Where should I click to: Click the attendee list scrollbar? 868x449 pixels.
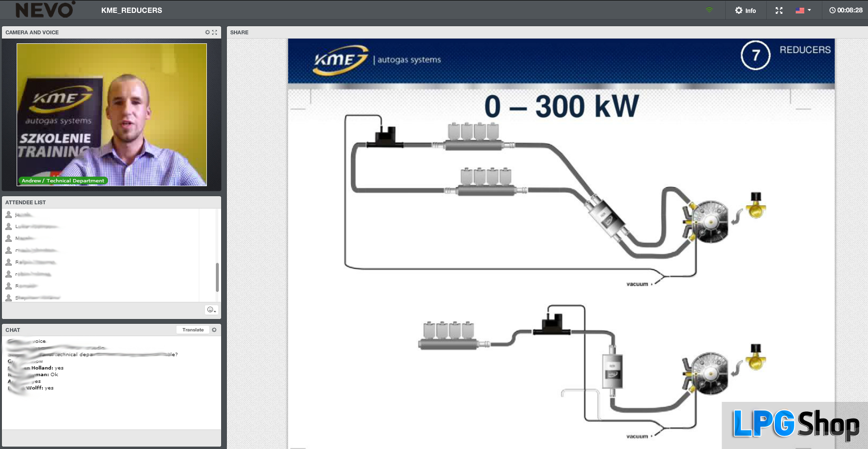(x=217, y=277)
